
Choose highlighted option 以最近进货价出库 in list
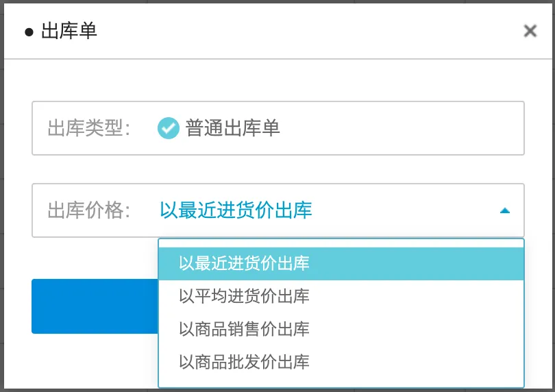tap(244, 263)
